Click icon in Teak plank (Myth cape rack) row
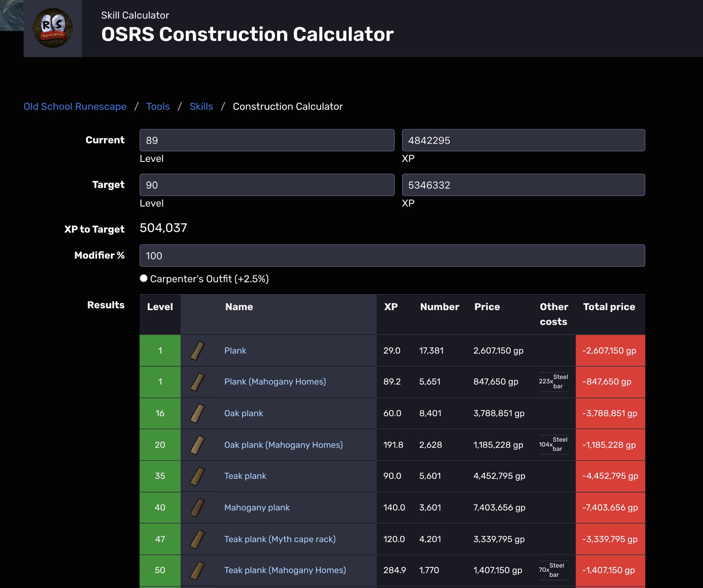This screenshot has height=588, width=703. (198, 539)
